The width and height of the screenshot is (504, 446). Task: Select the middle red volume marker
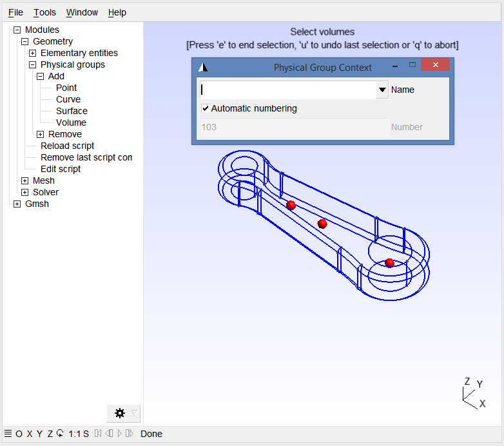[x=322, y=224]
